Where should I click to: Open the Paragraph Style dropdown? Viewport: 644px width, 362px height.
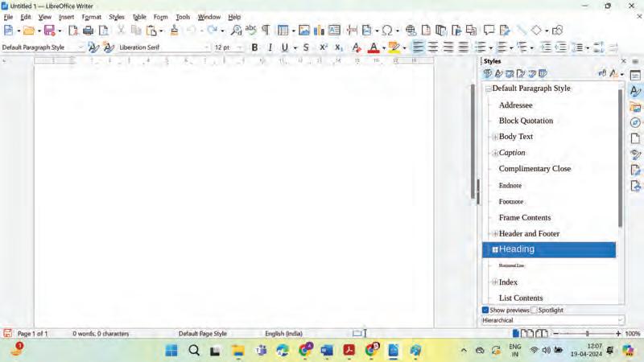coord(81,47)
